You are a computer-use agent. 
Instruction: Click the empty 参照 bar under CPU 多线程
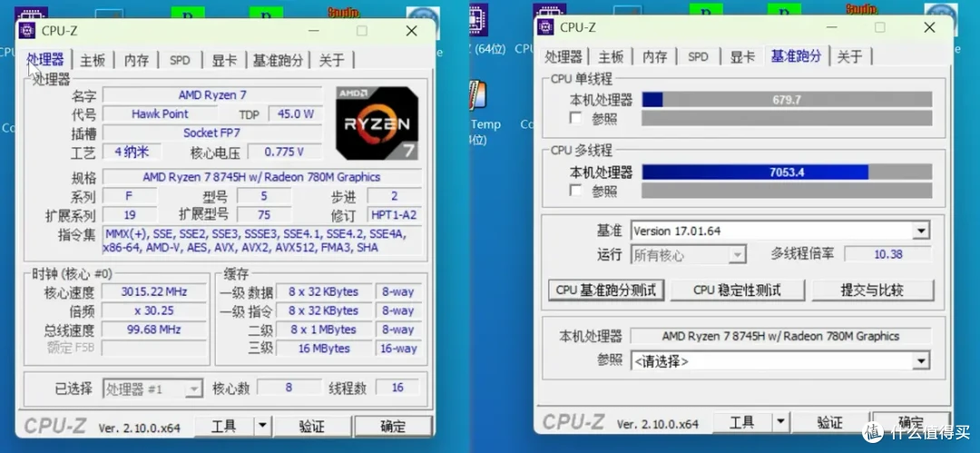pyautogui.click(x=787, y=191)
